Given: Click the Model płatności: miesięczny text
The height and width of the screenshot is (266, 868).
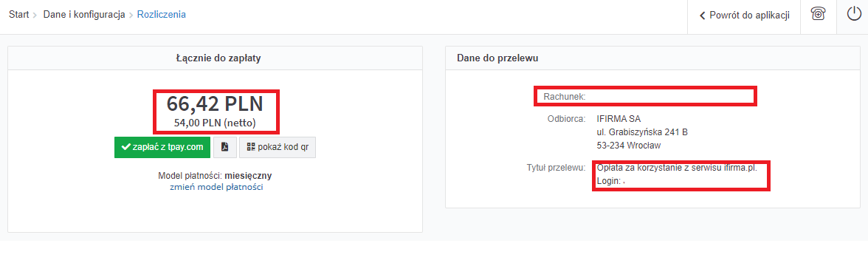Looking at the screenshot, I should [x=215, y=176].
